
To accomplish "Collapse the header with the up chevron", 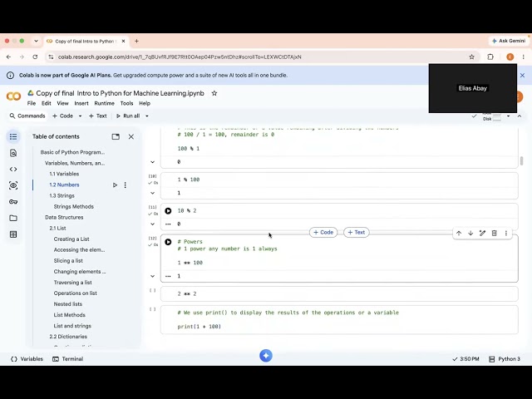I will point(520,116).
